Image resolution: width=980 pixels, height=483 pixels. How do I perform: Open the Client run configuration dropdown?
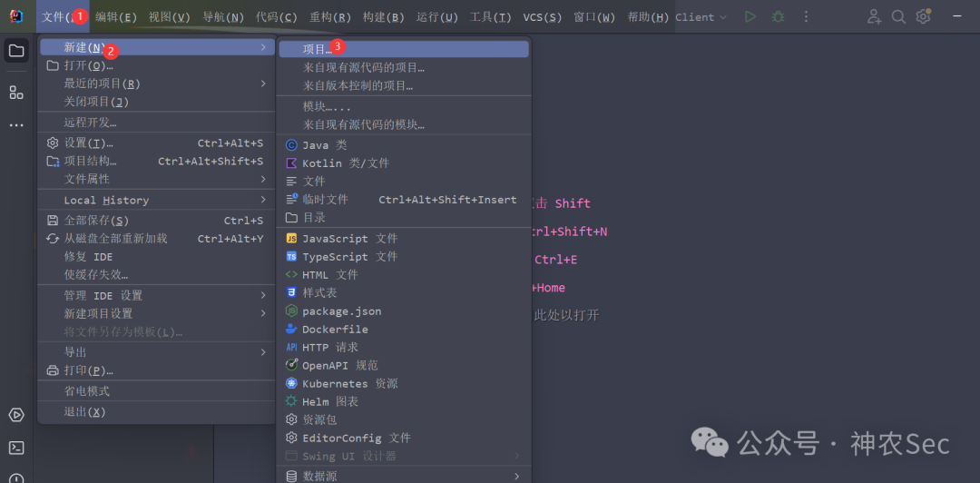tap(701, 17)
